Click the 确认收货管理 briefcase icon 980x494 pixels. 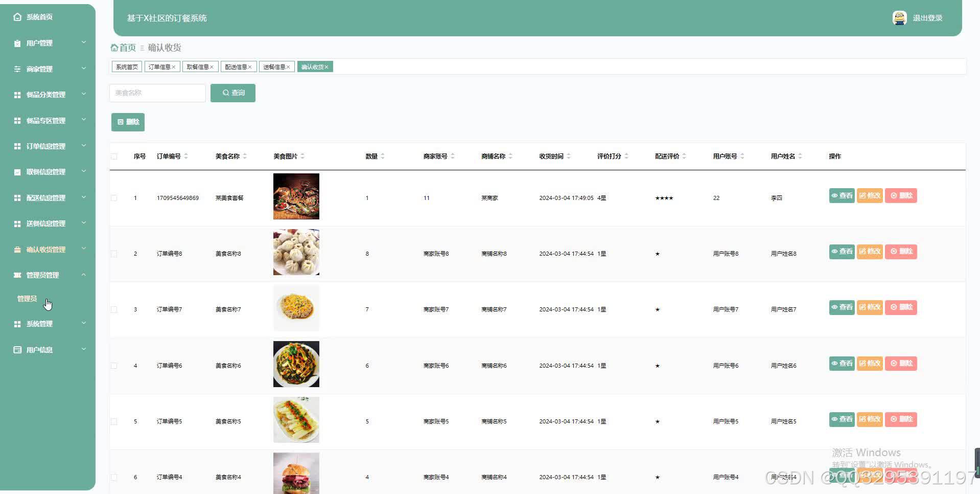point(17,250)
